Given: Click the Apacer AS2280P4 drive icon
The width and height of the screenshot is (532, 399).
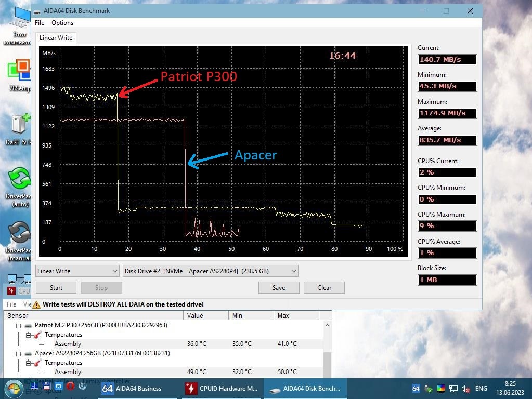Looking at the screenshot, I should (28, 354).
